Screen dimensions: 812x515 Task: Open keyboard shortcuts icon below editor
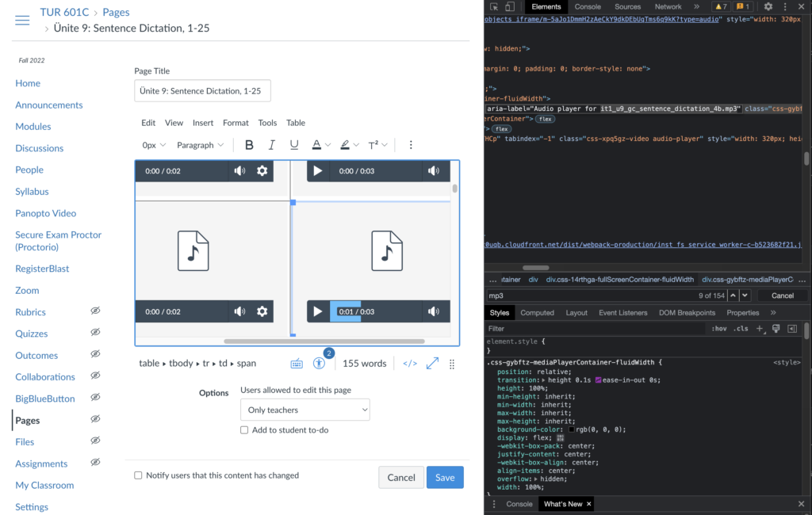297,364
